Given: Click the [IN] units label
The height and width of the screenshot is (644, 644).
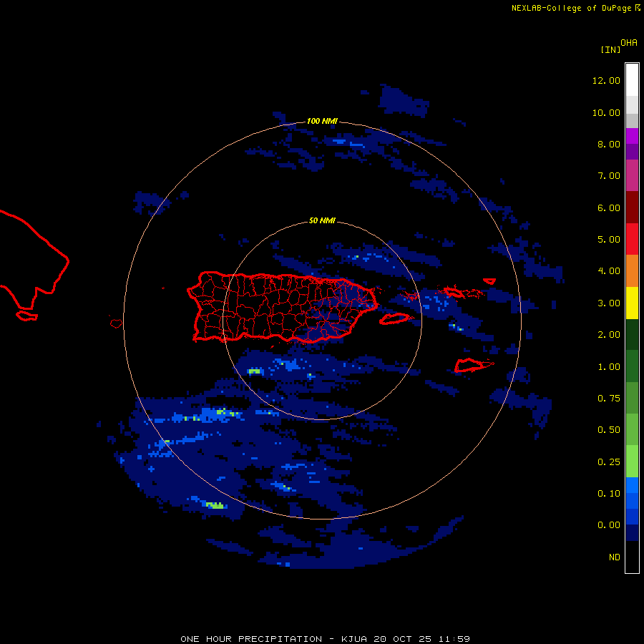Looking at the screenshot, I should pyautogui.click(x=610, y=49).
